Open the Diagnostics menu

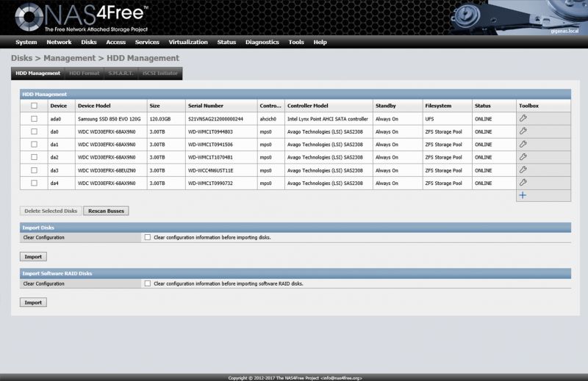(262, 42)
